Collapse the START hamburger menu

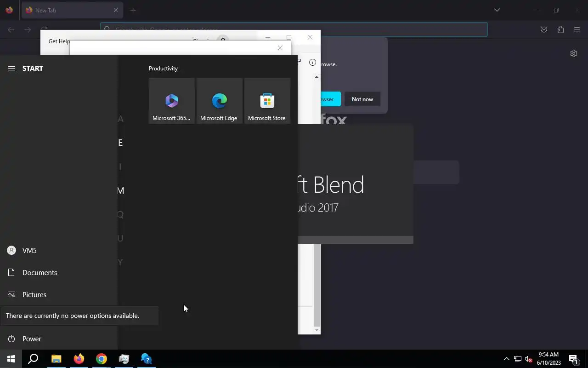pyautogui.click(x=11, y=68)
